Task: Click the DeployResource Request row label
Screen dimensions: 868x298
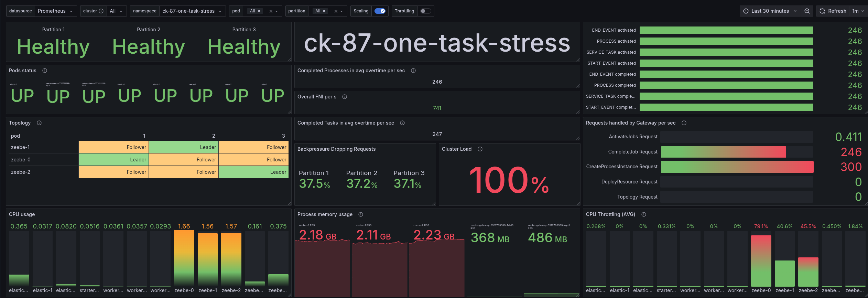Action: click(629, 182)
